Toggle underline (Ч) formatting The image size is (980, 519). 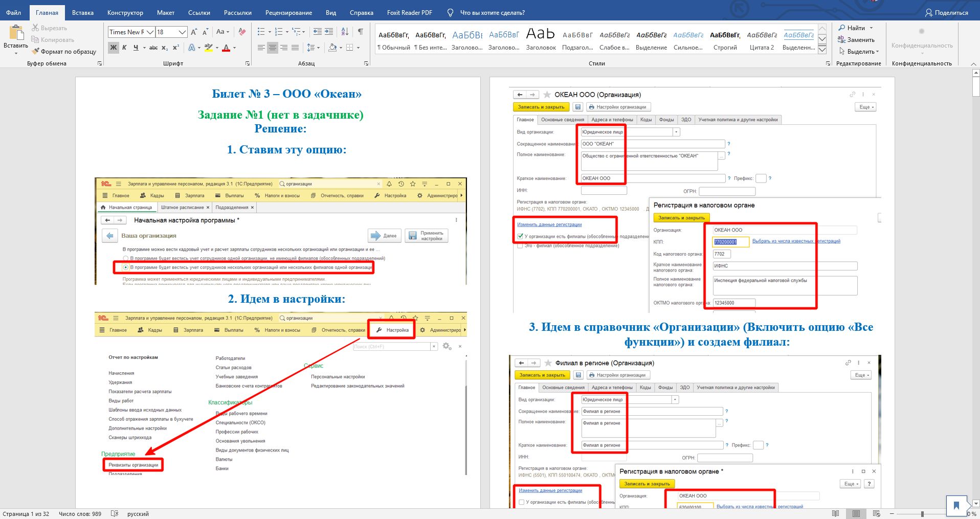[x=136, y=48]
